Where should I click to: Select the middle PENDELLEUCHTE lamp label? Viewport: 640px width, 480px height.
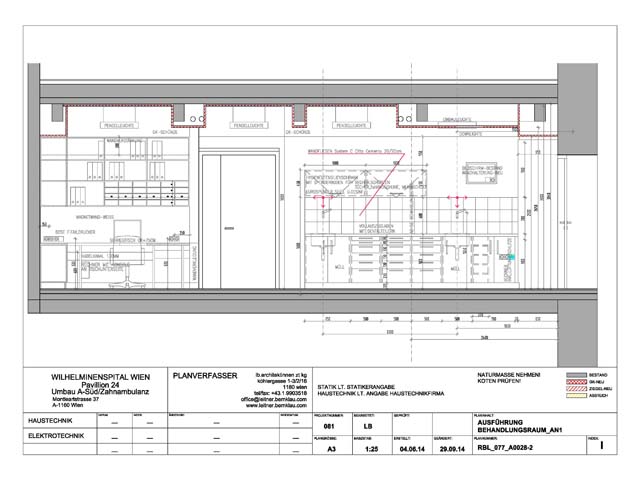pyautogui.click(x=249, y=125)
